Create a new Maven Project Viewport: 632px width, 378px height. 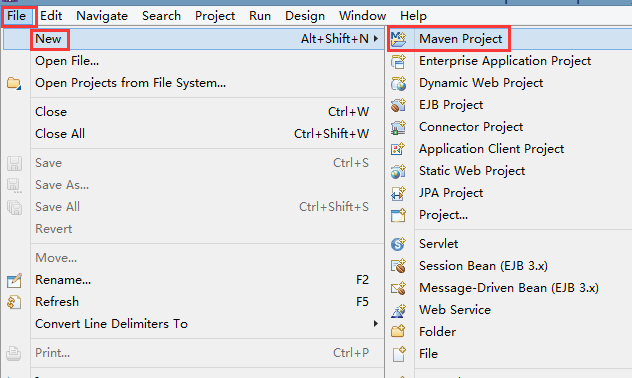461,39
